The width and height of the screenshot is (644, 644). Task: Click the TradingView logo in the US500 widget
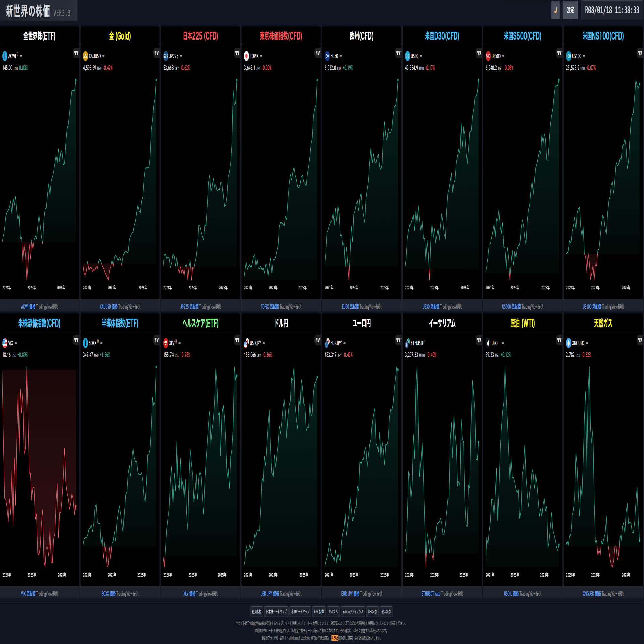[x=559, y=53]
